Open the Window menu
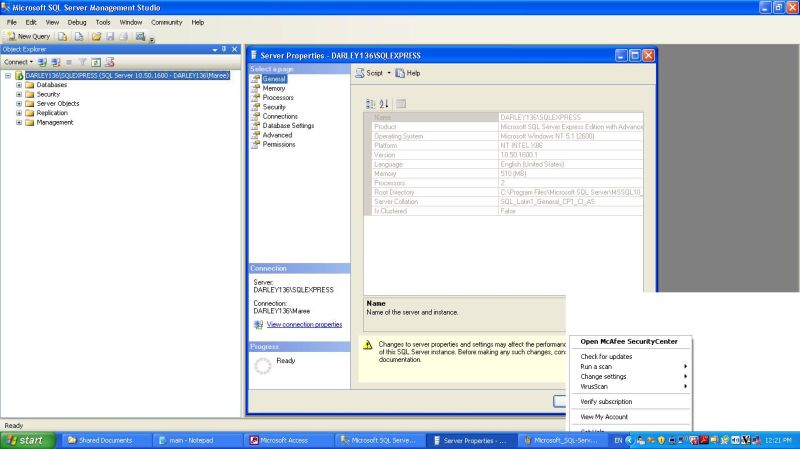 [x=131, y=22]
